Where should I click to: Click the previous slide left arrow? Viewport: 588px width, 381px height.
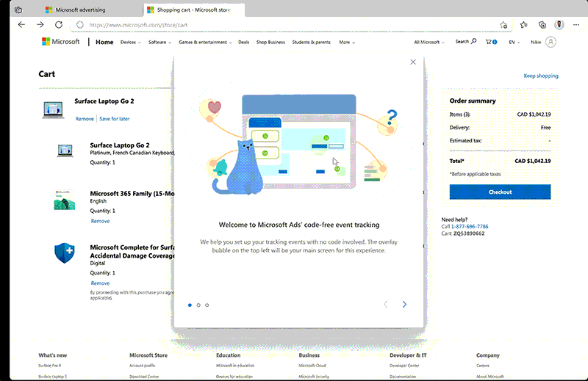[x=385, y=304]
